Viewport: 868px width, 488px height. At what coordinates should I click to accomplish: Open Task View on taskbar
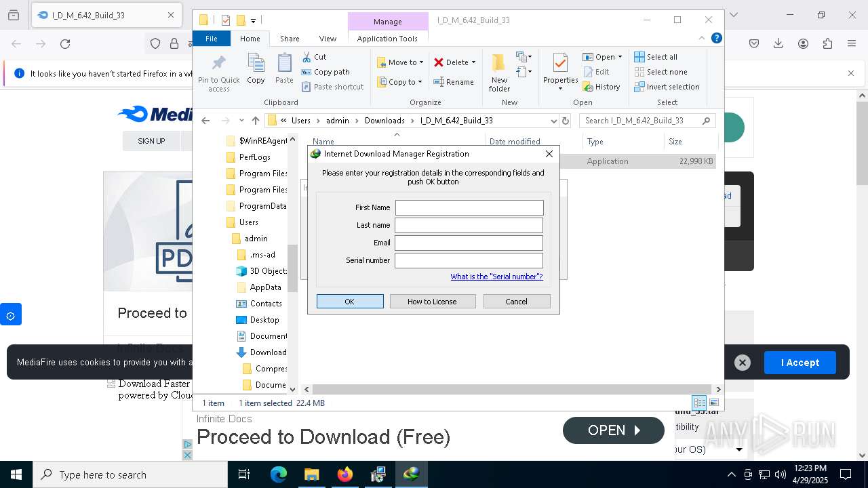tap(244, 474)
